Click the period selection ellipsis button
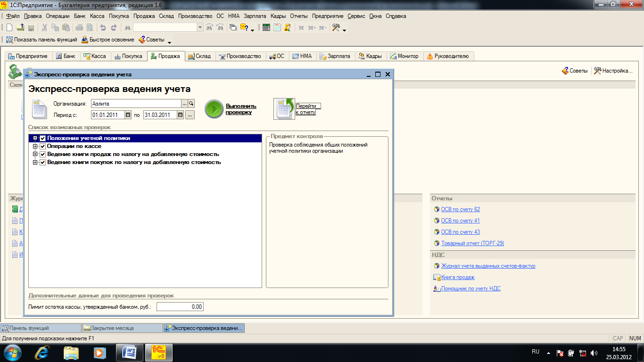 (x=190, y=115)
